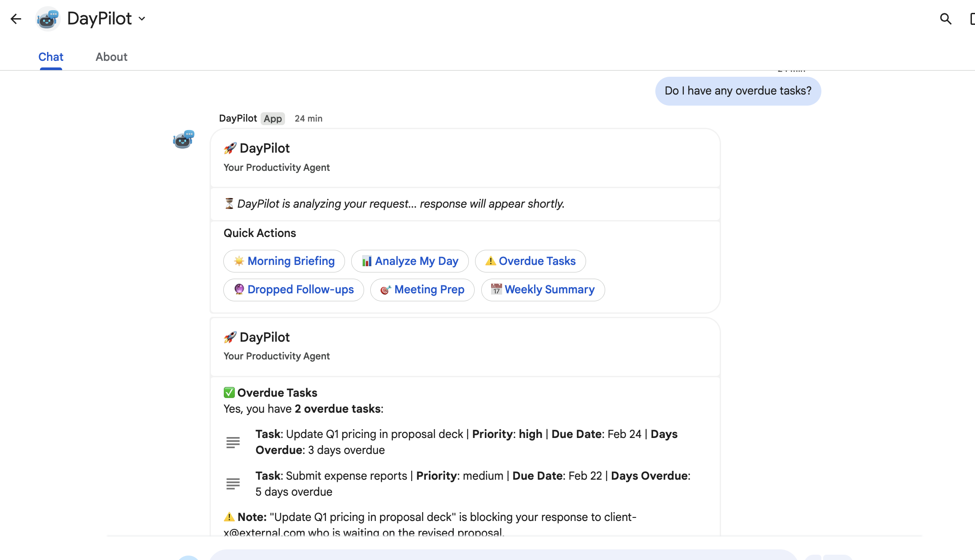Expand the DayPilot name dropdown chevron
The height and width of the screenshot is (560, 975).
tap(142, 19)
